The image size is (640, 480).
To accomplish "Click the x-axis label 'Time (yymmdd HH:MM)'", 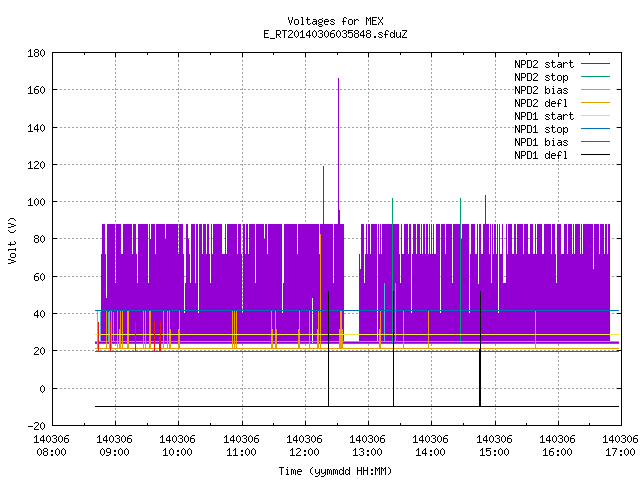I will click(335, 471).
